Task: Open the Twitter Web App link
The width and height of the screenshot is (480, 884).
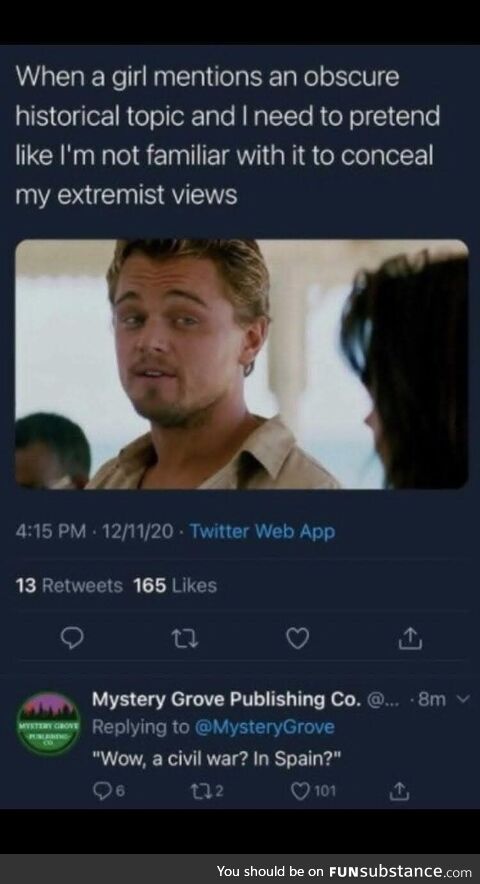Action: 262,531
